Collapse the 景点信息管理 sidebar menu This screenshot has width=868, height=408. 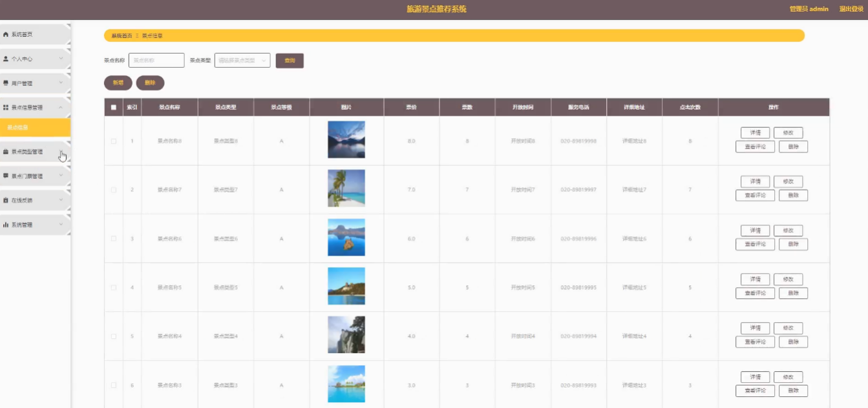point(61,108)
